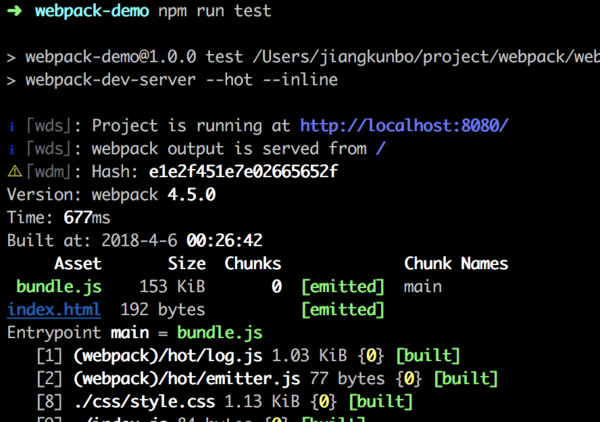Screen dimensions: 600x422
Task: Click the slash after 'served from'
Action: (x=381, y=148)
